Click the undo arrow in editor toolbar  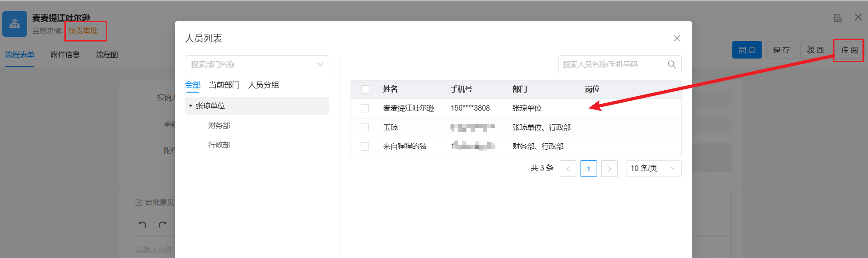point(143,225)
